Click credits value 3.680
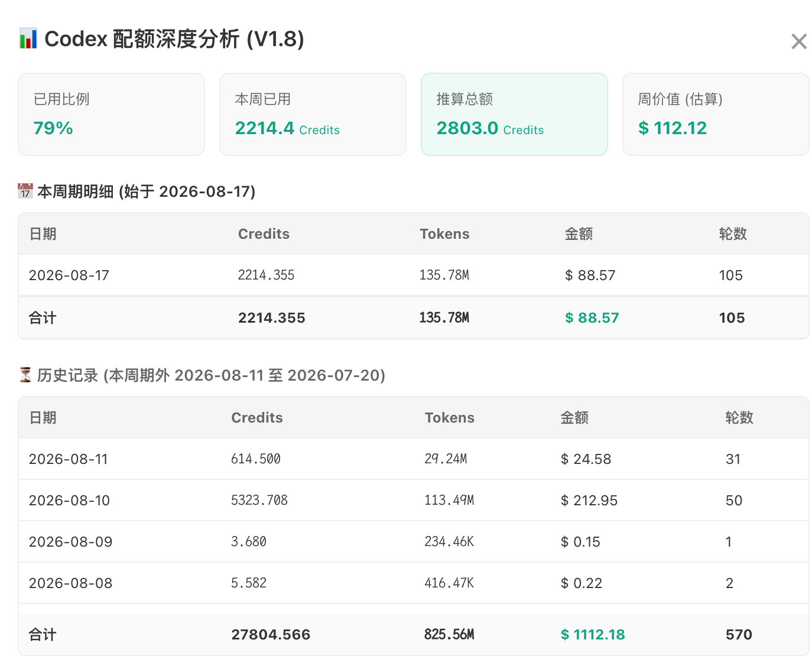This screenshot has height=656, width=812. point(249,542)
